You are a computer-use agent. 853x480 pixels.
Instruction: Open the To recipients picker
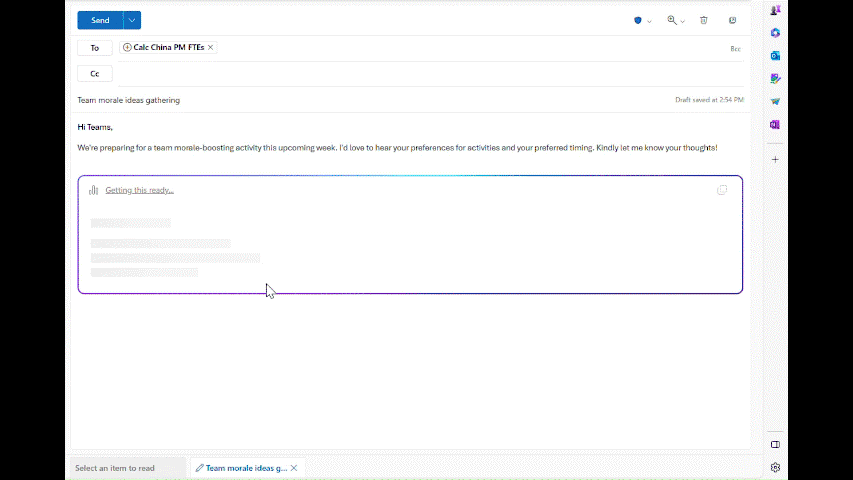pyautogui.click(x=95, y=48)
